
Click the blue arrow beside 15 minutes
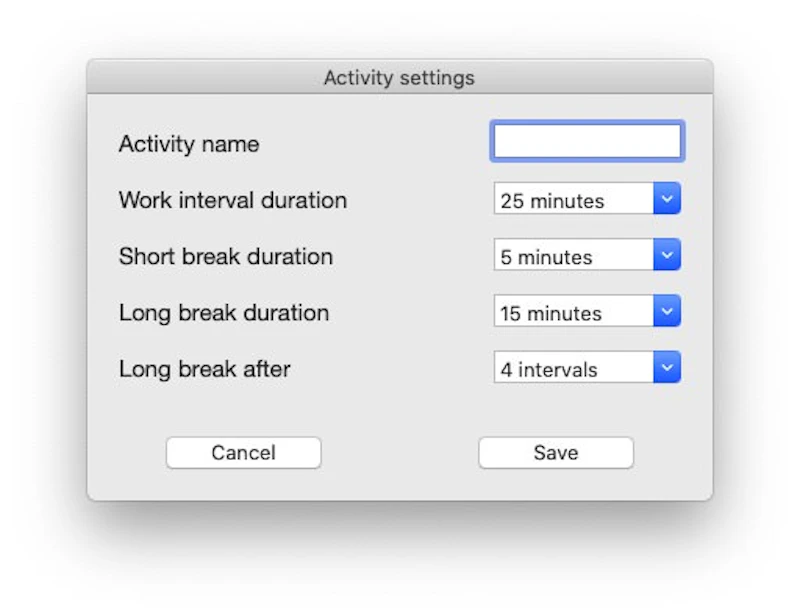pos(667,311)
